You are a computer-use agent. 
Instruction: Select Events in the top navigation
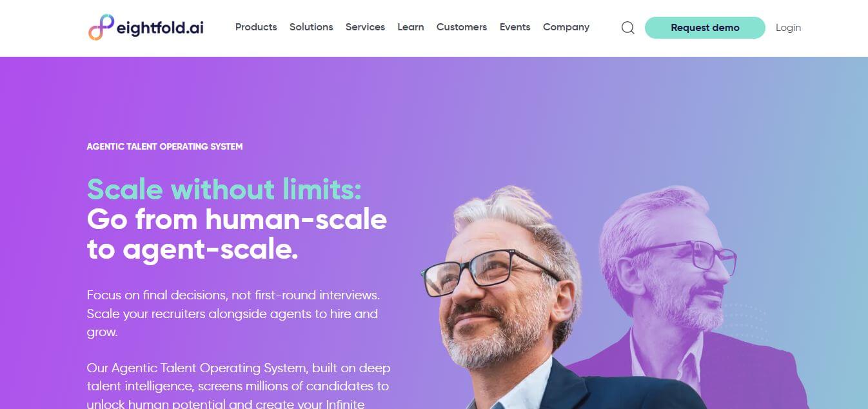point(515,27)
